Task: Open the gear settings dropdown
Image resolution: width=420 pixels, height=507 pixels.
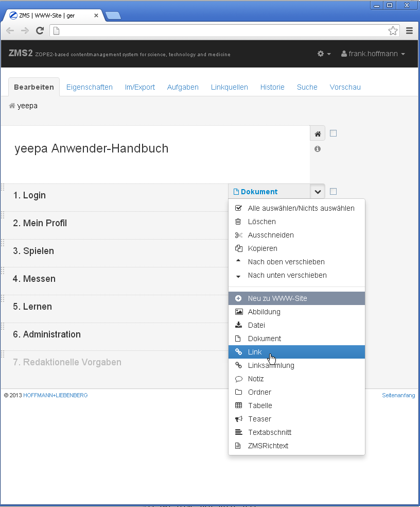Action: (324, 54)
